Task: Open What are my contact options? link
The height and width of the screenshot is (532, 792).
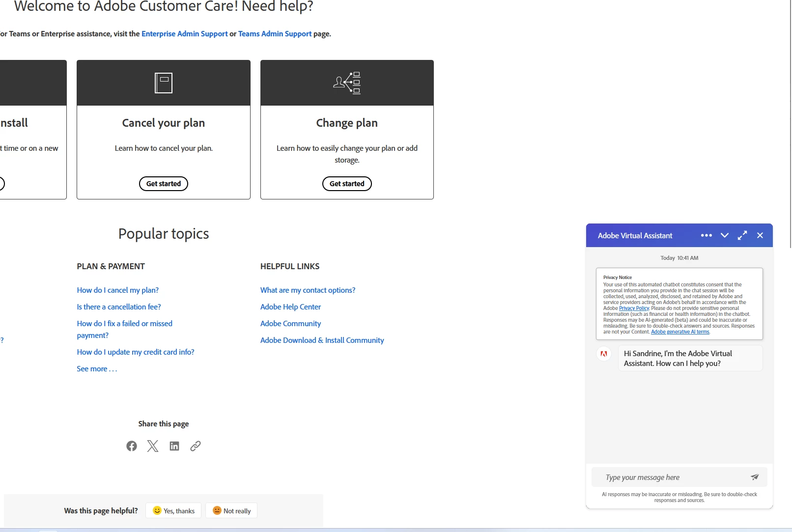Action: [308, 290]
